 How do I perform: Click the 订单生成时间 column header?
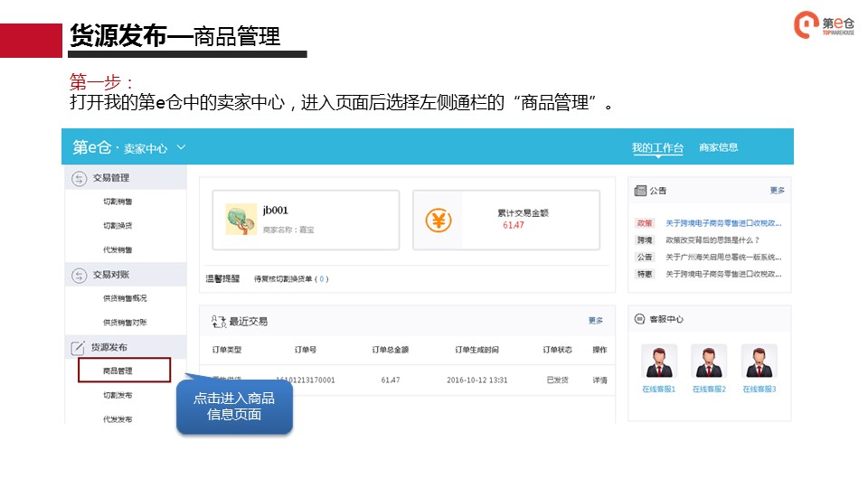pyautogui.click(x=476, y=350)
